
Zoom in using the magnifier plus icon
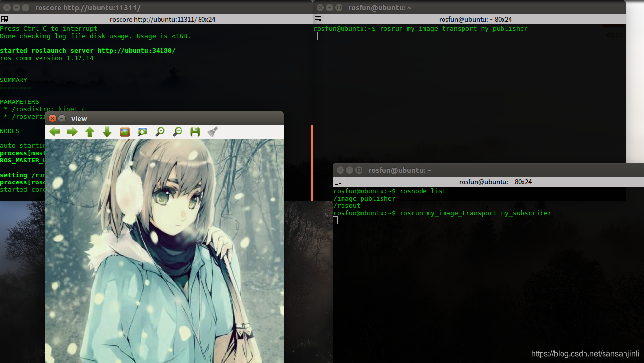pos(160,132)
